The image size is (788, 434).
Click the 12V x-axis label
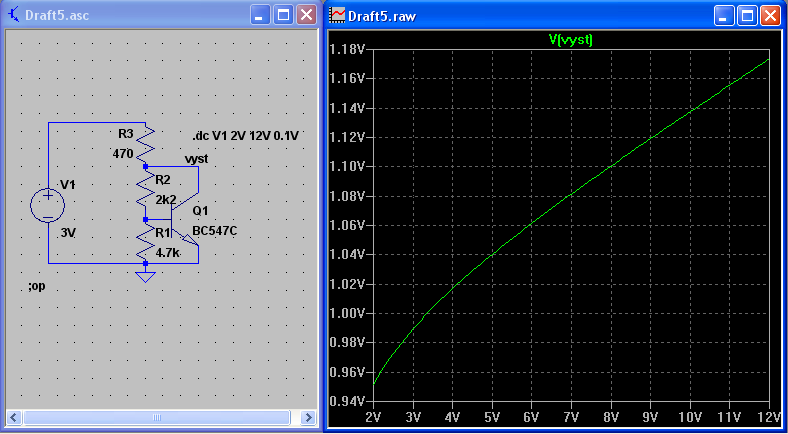[x=770, y=417]
